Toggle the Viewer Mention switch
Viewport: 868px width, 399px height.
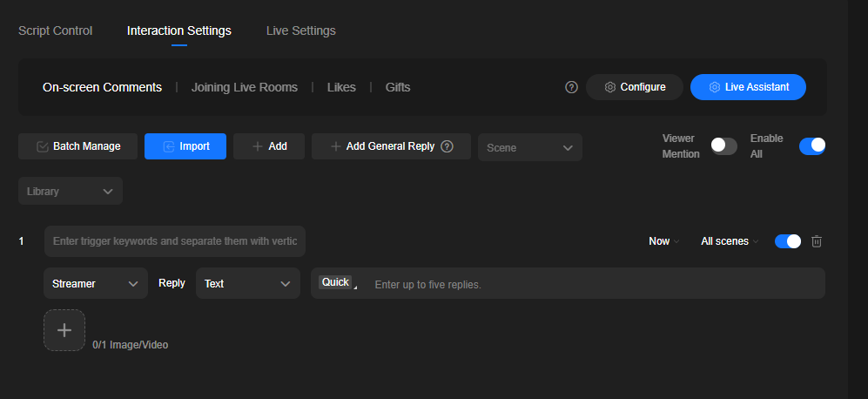coord(724,145)
